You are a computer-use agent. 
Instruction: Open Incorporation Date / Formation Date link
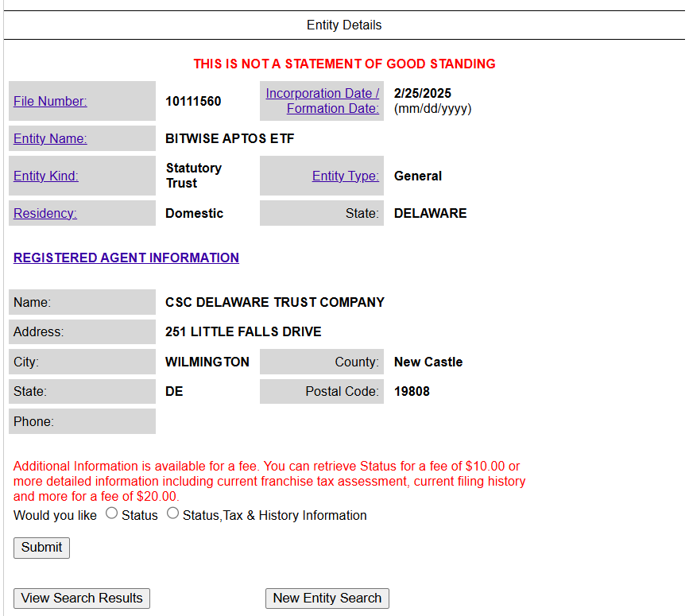pos(322,101)
